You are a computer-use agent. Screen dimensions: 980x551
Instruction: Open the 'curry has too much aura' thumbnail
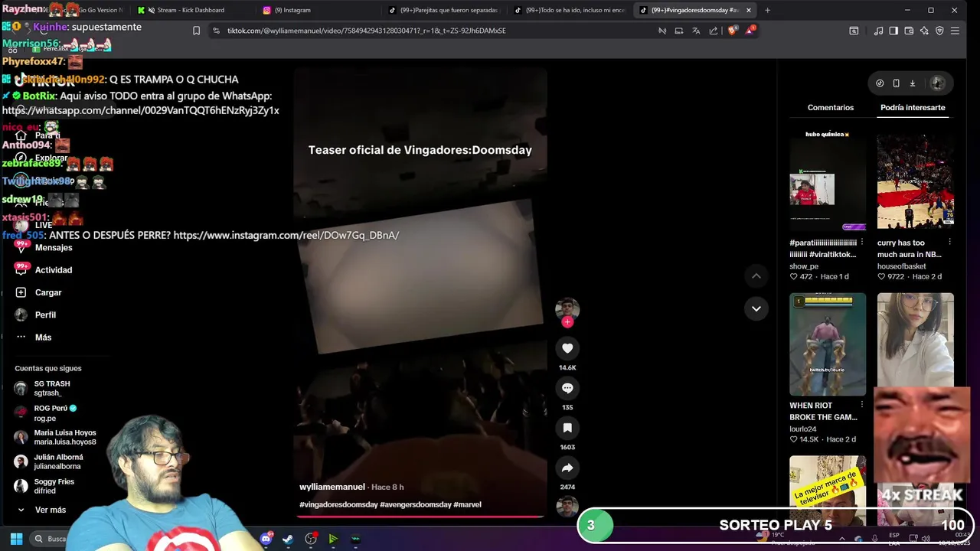tap(916, 181)
